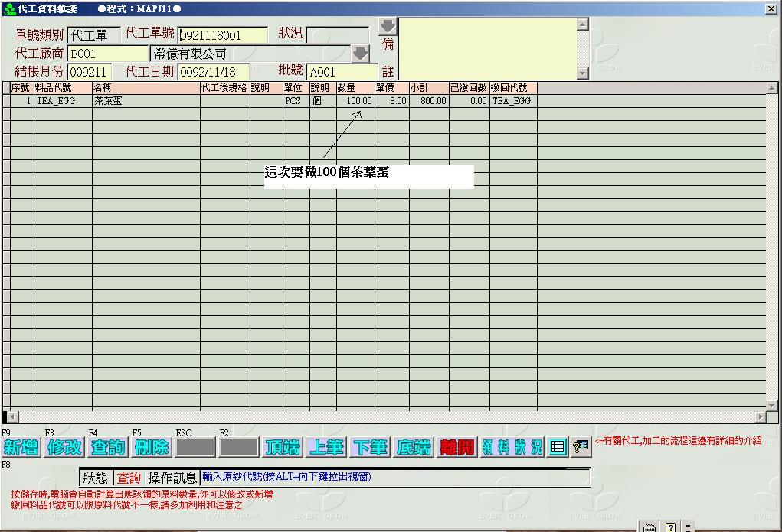Click the grid table icon button

(558, 447)
